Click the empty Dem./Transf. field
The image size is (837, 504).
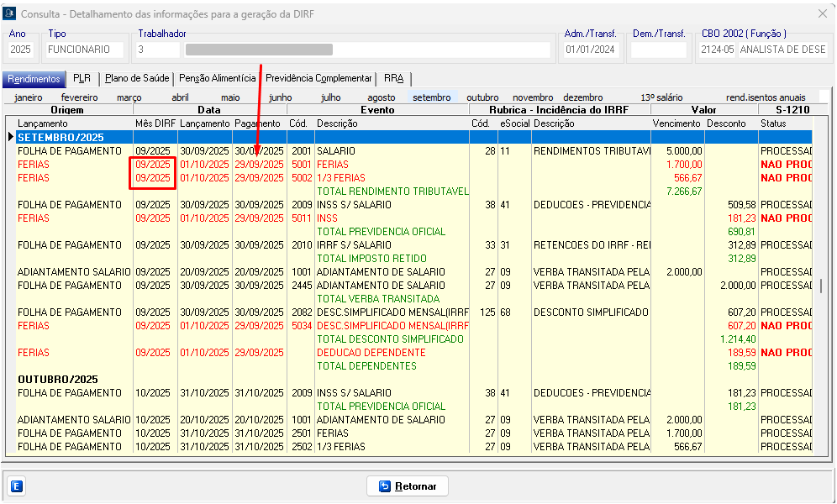pyautogui.click(x=658, y=50)
